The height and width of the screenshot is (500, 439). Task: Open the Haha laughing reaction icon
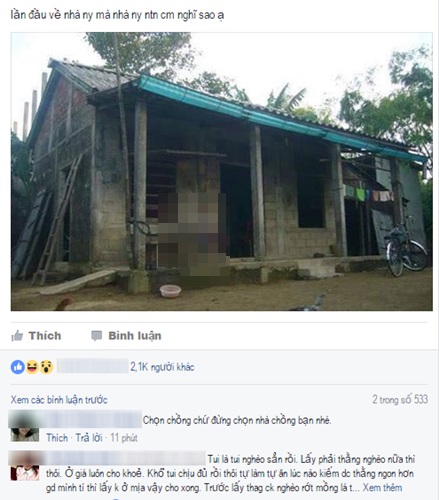point(32,367)
